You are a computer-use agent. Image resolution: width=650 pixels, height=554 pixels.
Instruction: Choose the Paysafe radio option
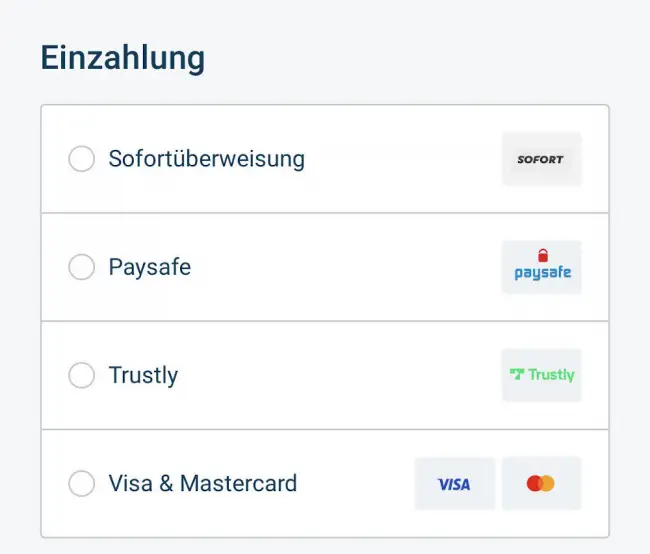[81, 267]
